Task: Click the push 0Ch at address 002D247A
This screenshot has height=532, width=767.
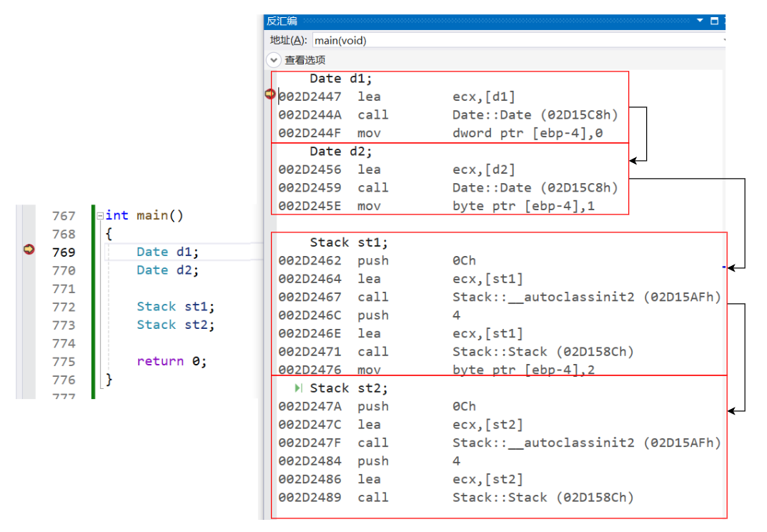Action: [377, 407]
